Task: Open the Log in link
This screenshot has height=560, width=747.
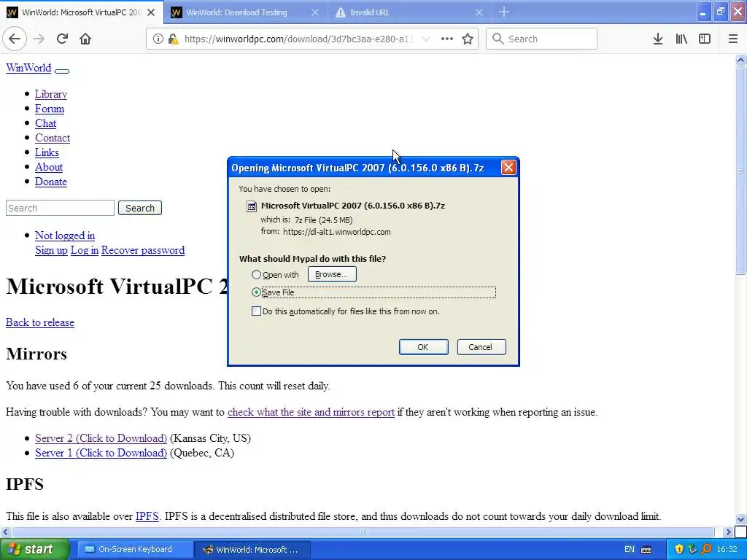Action: (85, 251)
